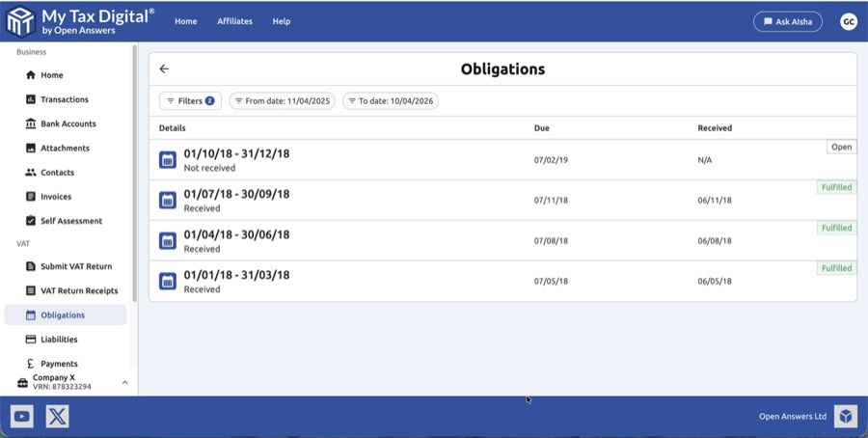Click Fulfilled badge for 01/04/18 - 30/06/18

836,228
